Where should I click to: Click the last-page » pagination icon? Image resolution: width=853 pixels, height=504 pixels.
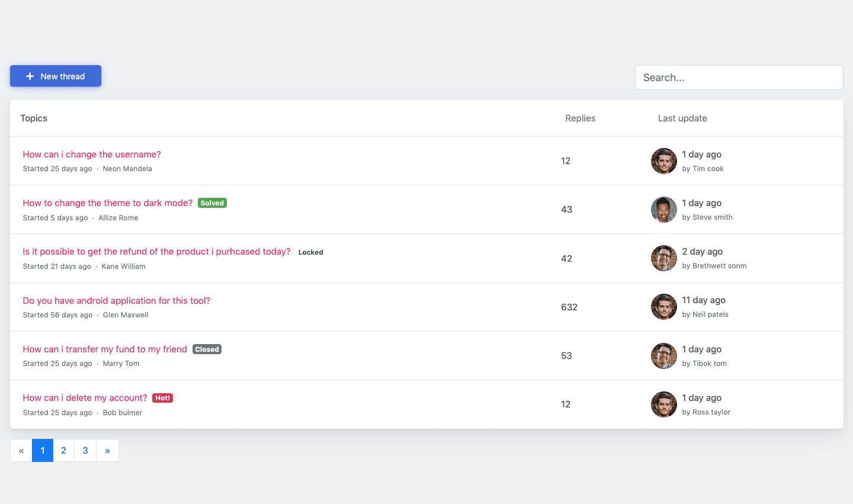click(x=107, y=450)
